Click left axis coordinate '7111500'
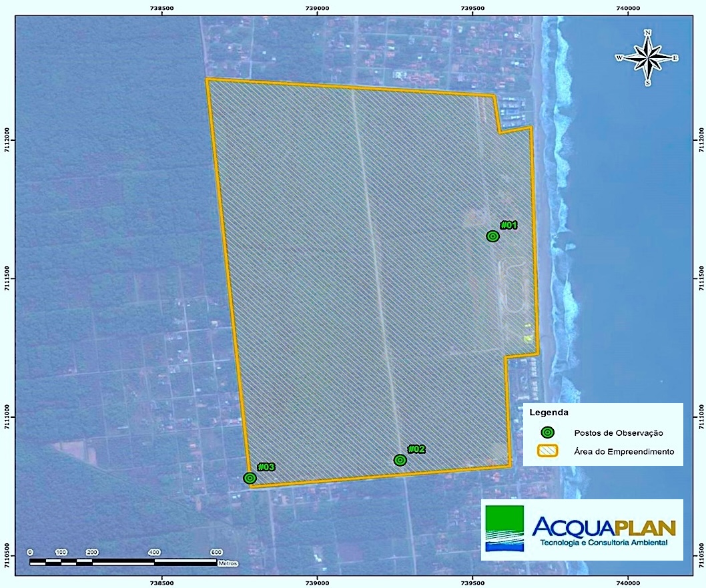The image size is (706, 588). tap(7, 279)
